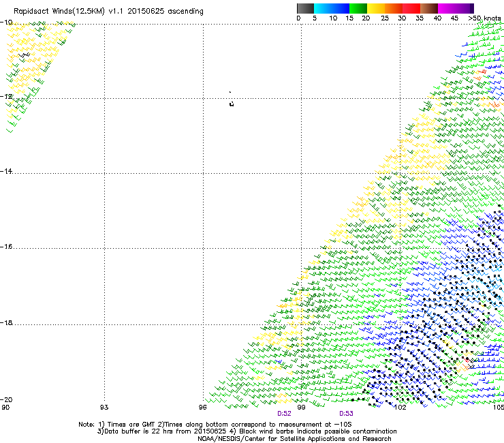Click the 10 label under the color bar
The height and width of the screenshot is (443, 504).
[333, 18]
